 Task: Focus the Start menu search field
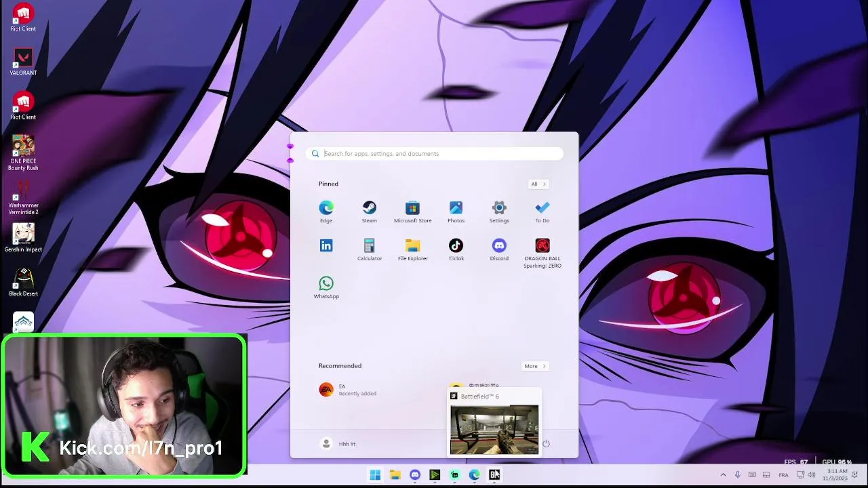[x=434, y=154]
